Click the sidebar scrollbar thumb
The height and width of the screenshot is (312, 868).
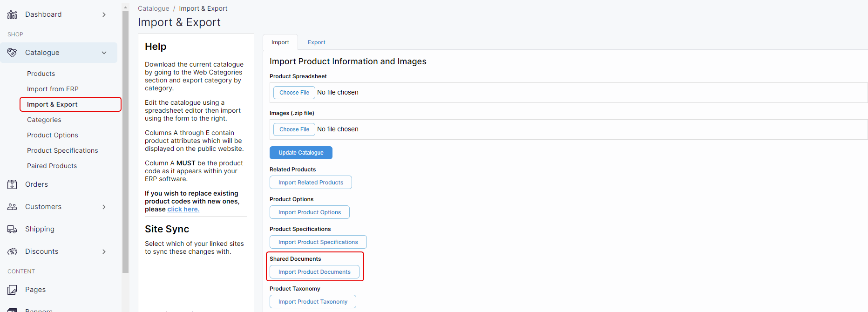point(125,142)
